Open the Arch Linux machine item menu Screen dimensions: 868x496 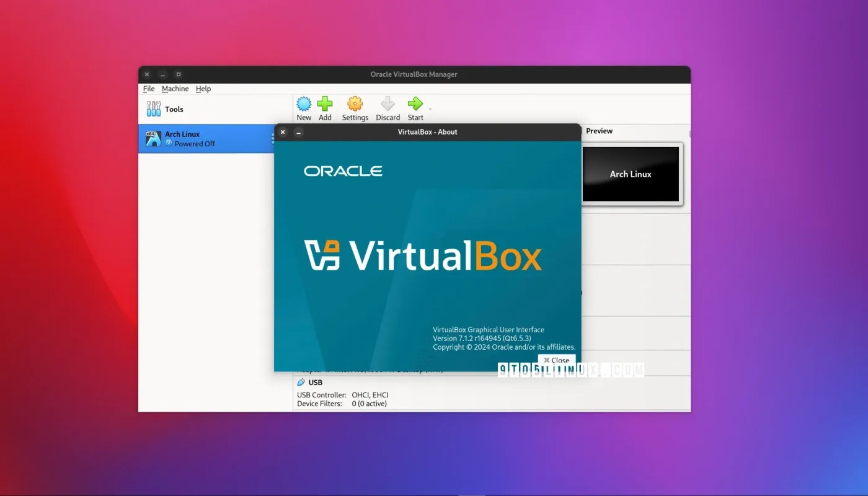272,139
